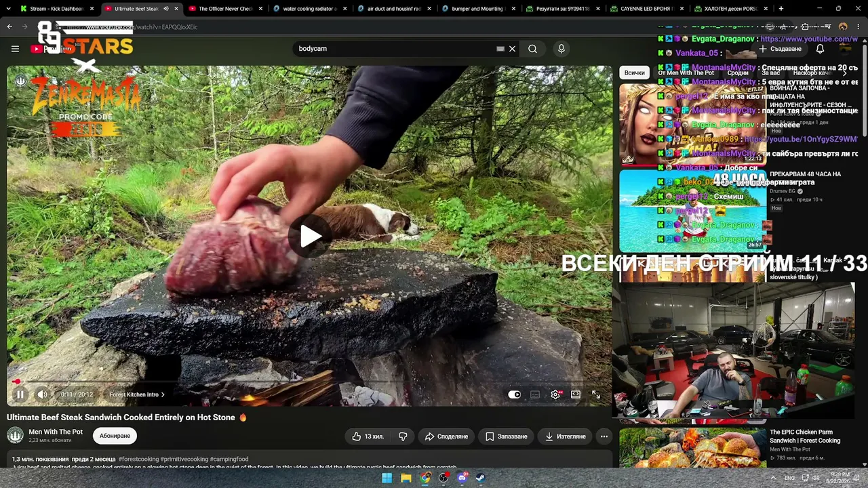Dislike the video

[403, 436]
